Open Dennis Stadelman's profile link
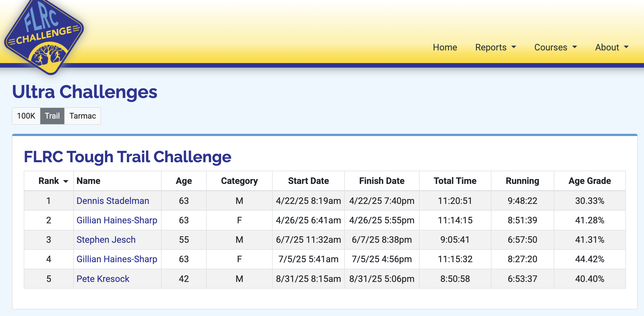This screenshot has height=316, width=644. tap(113, 201)
